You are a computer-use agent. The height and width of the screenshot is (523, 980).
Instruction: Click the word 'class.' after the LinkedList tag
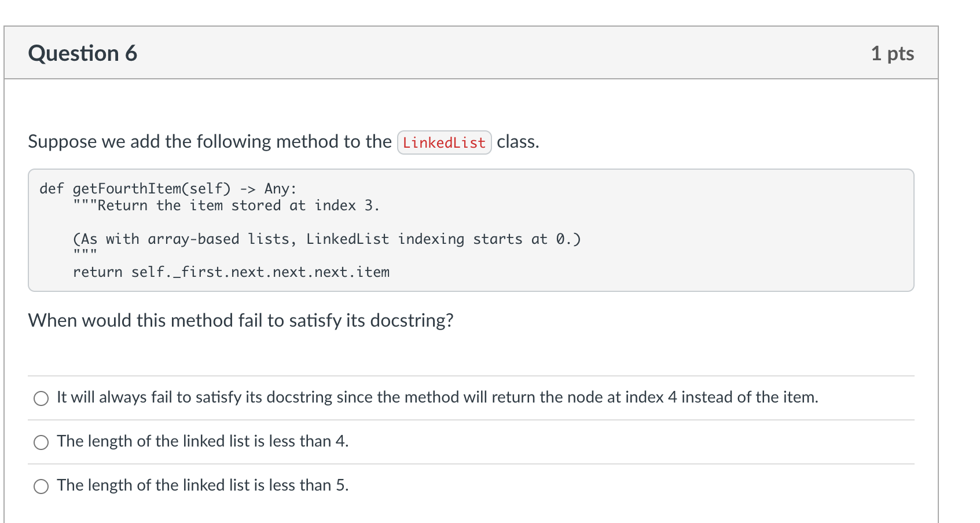(x=517, y=142)
